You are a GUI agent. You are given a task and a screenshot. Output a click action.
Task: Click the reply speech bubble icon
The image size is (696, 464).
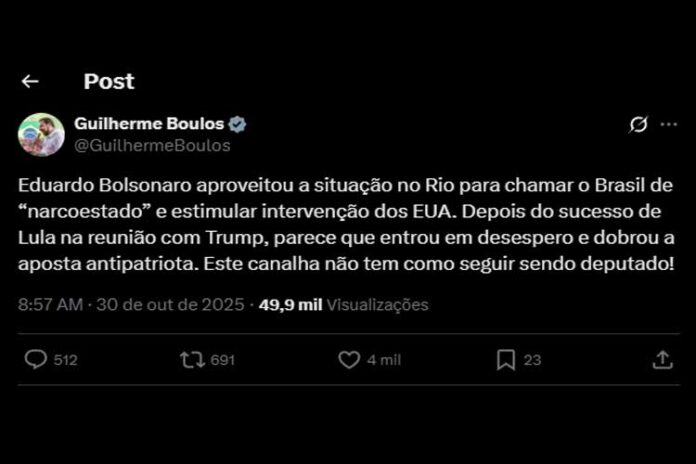pos(36,360)
